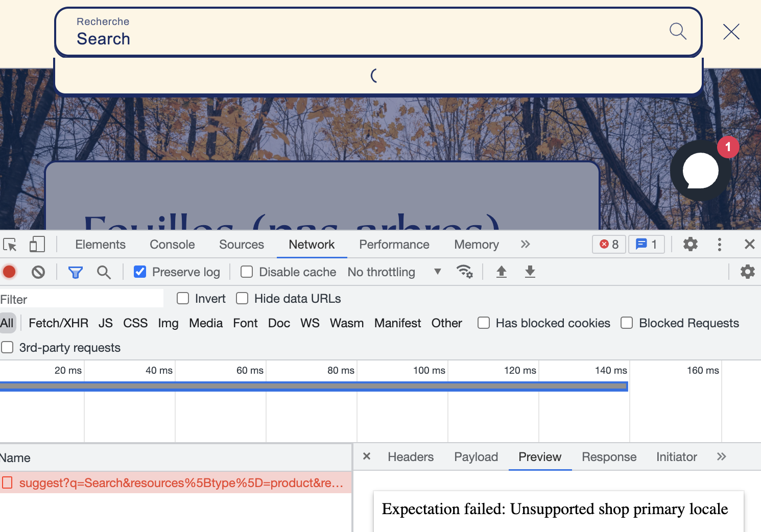Check Blocked Requests option
The width and height of the screenshot is (761, 532).
(x=627, y=323)
